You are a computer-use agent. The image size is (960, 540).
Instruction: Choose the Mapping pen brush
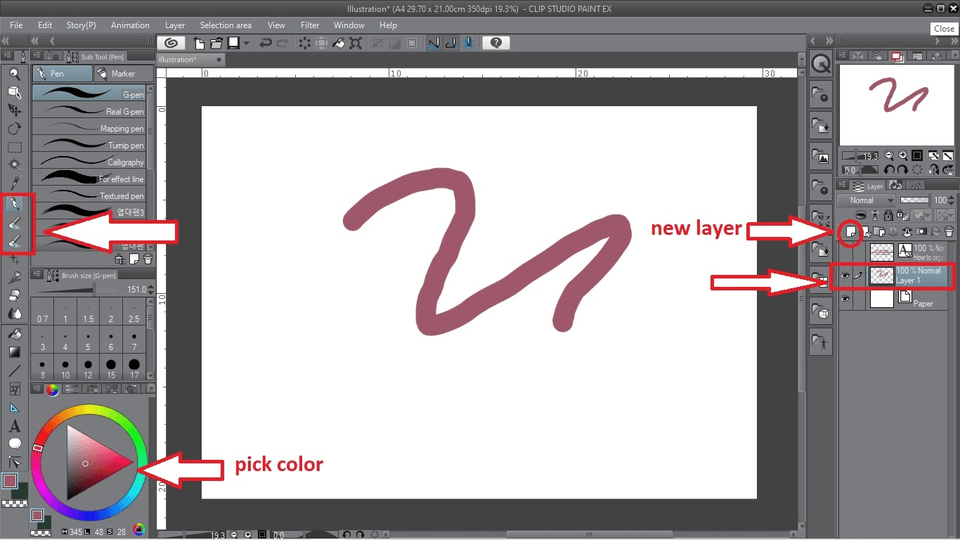[89, 128]
